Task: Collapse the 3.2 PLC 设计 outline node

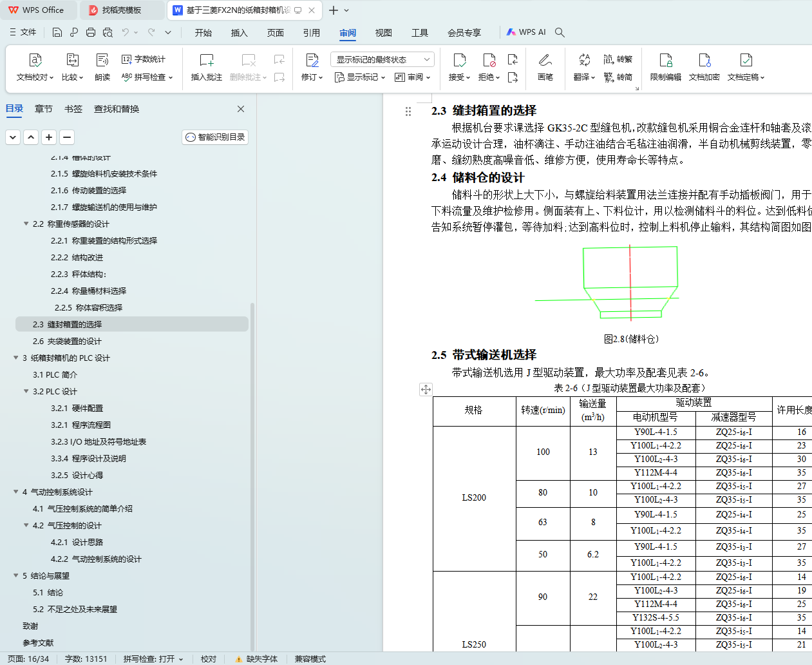Action: click(x=26, y=391)
